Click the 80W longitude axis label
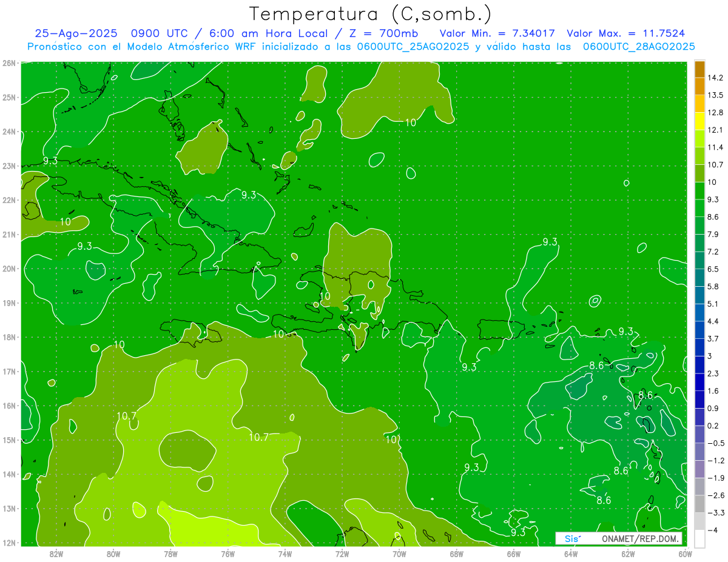Image resolution: width=728 pixels, height=562 pixels. 113,554
